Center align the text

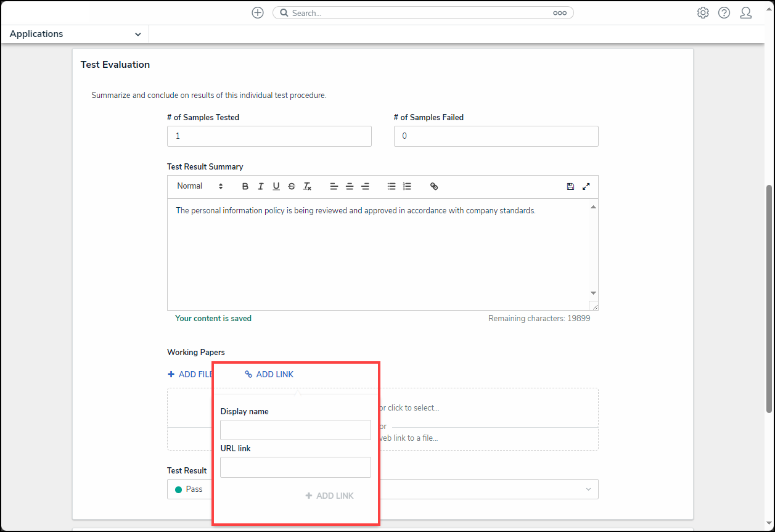pyautogui.click(x=350, y=186)
